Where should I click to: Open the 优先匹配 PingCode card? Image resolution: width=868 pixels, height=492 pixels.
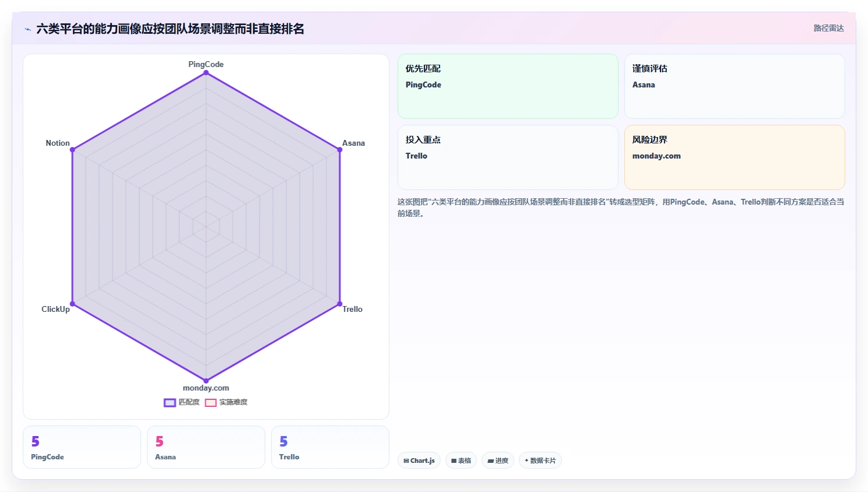coord(508,86)
